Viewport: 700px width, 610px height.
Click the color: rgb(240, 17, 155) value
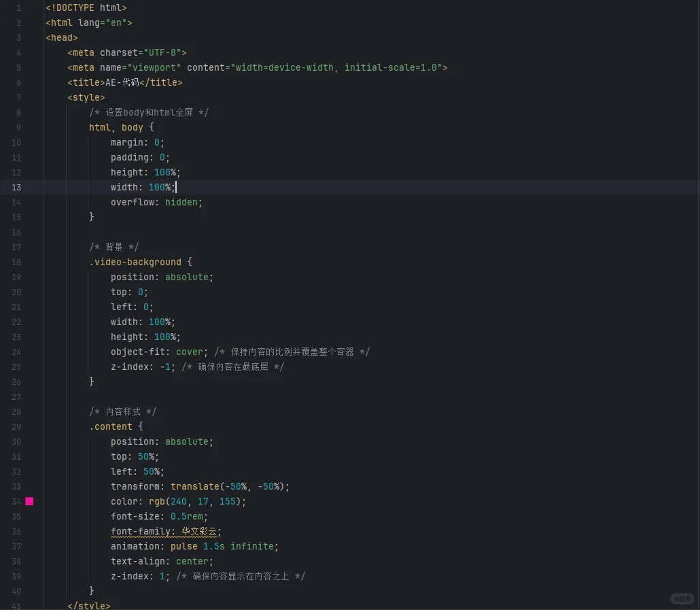197,501
